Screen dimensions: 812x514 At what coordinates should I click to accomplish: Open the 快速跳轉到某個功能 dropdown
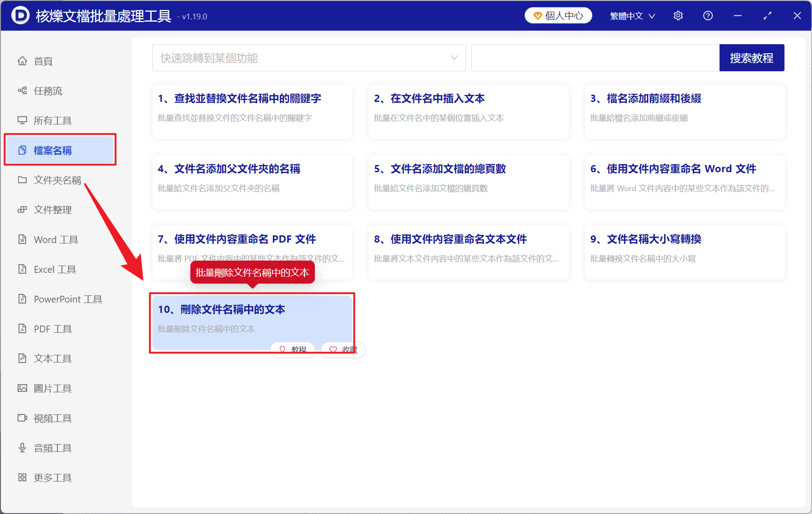309,58
